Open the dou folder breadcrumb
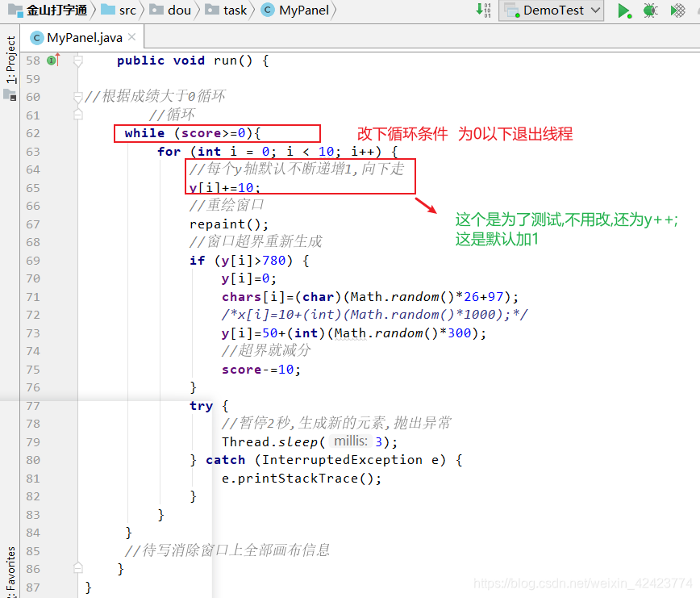Screen dimensions: 700x598 click(x=170, y=10)
